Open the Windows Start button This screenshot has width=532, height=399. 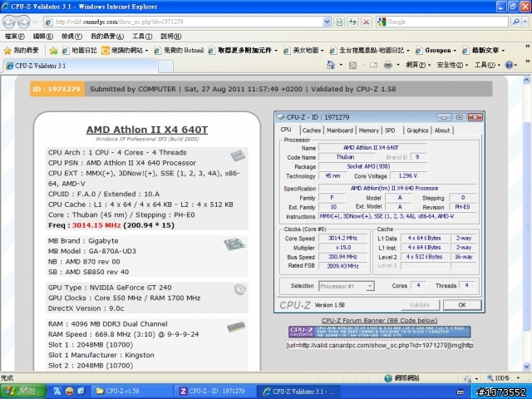23,392
